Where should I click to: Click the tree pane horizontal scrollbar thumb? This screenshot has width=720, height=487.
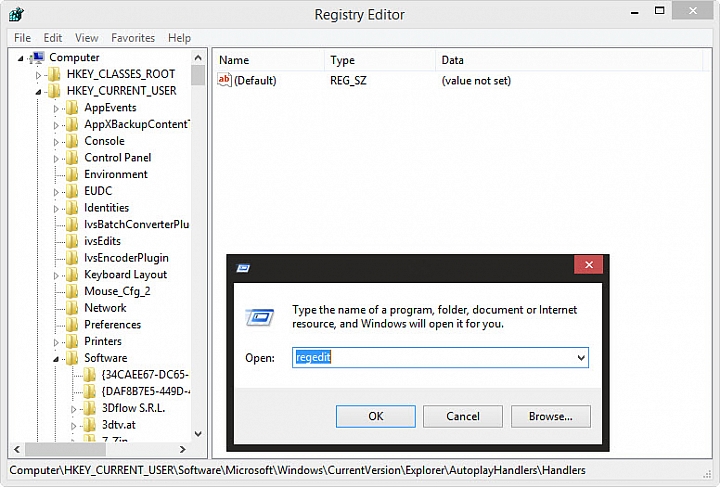66,449
